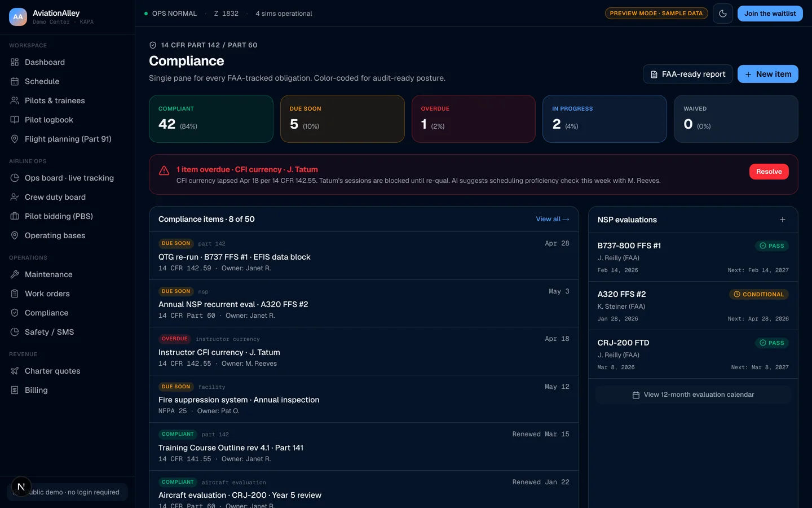Click the CONDITIONAL status badge
Screen dimensions: 812x508
tap(758, 294)
